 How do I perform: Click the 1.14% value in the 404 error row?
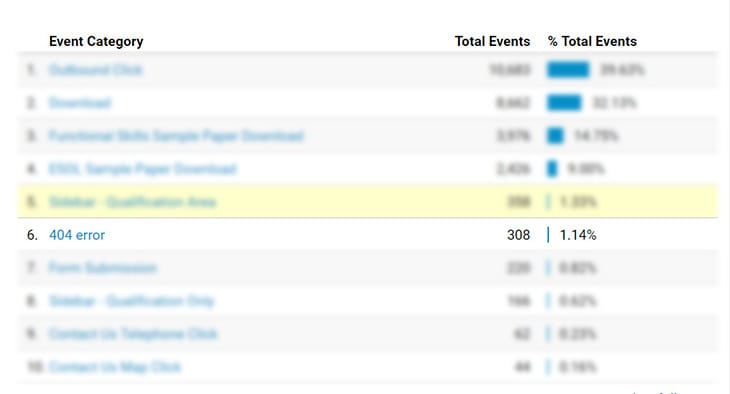[x=578, y=235]
